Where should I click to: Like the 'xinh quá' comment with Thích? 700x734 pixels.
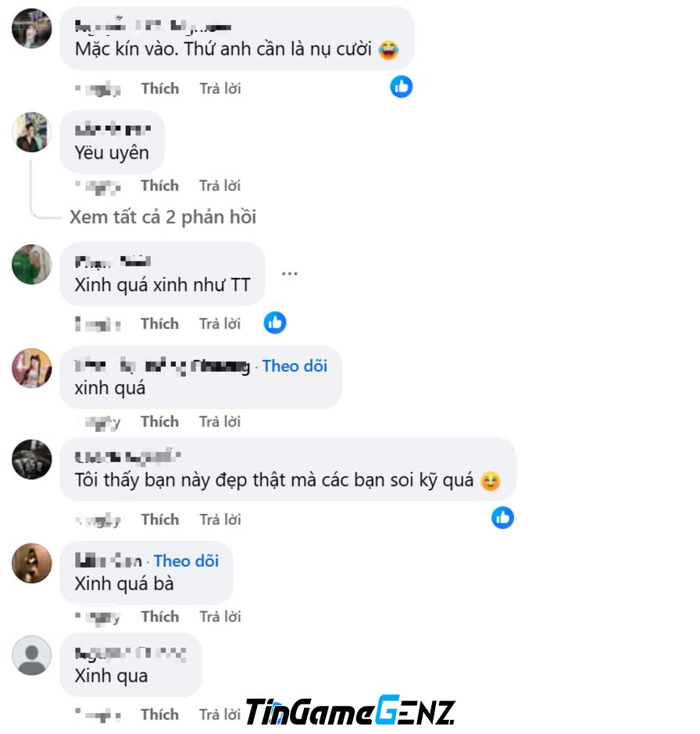[x=159, y=422]
